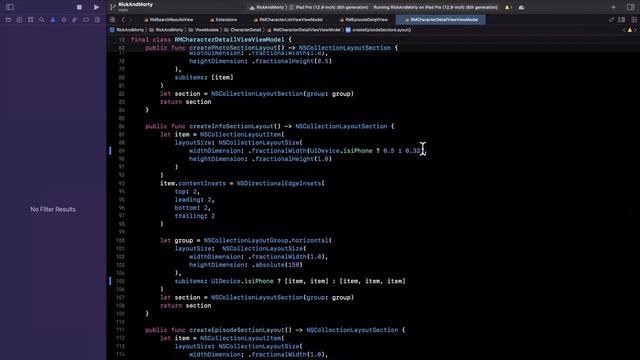Open the createEpisodeSectionLayout() method breadcrumb

(x=378, y=30)
